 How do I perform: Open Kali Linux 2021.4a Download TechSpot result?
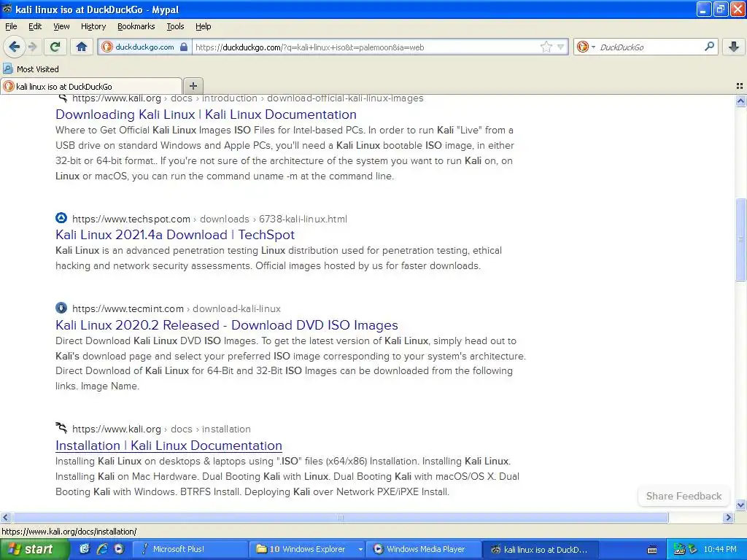[x=175, y=235]
